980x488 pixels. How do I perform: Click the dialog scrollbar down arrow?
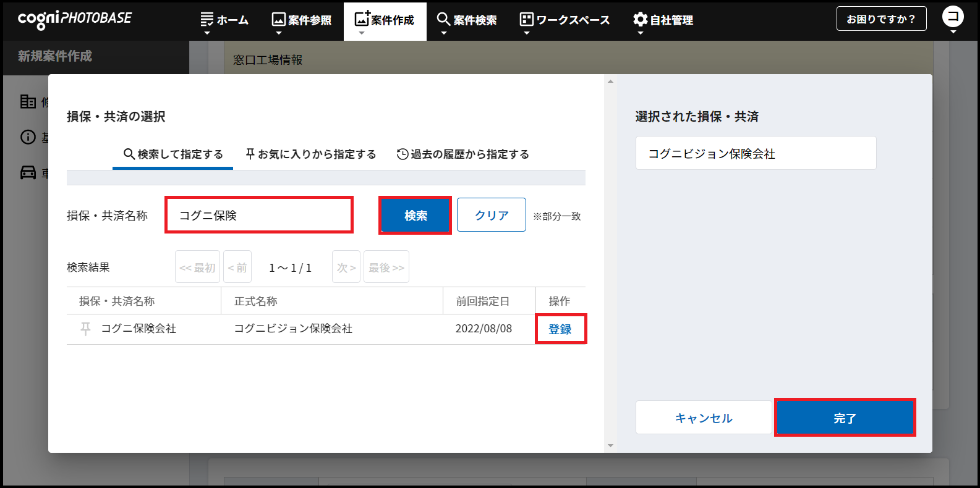pos(610,445)
